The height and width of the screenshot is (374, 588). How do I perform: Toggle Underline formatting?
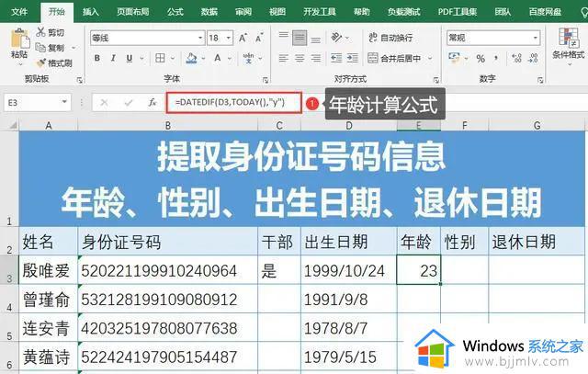coord(130,58)
